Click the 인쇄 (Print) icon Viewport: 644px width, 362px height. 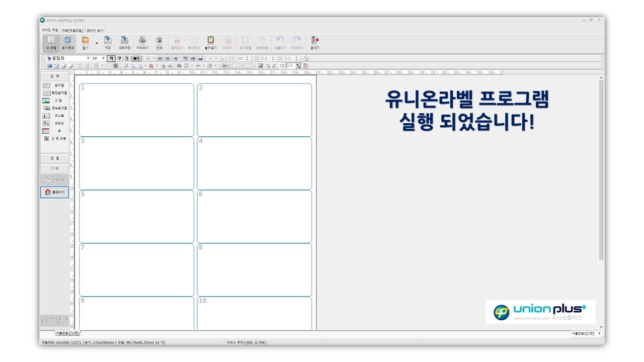pyautogui.click(x=159, y=42)
